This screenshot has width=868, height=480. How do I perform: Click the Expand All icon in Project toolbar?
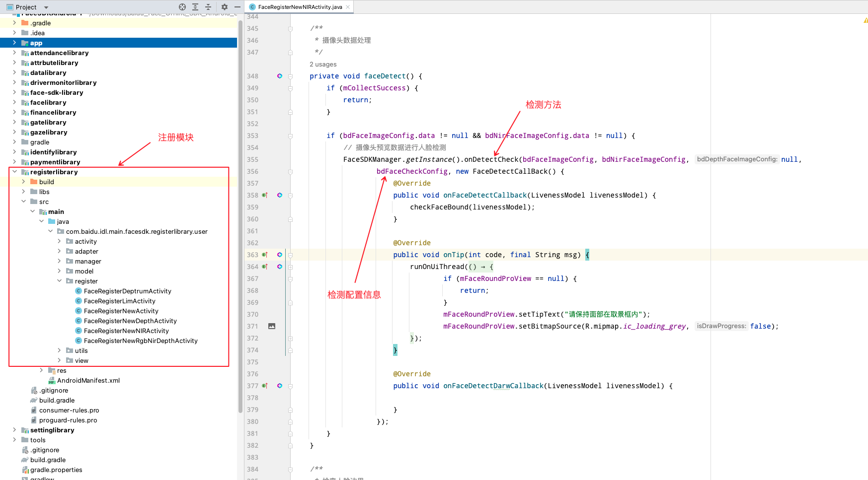(195, 7)
